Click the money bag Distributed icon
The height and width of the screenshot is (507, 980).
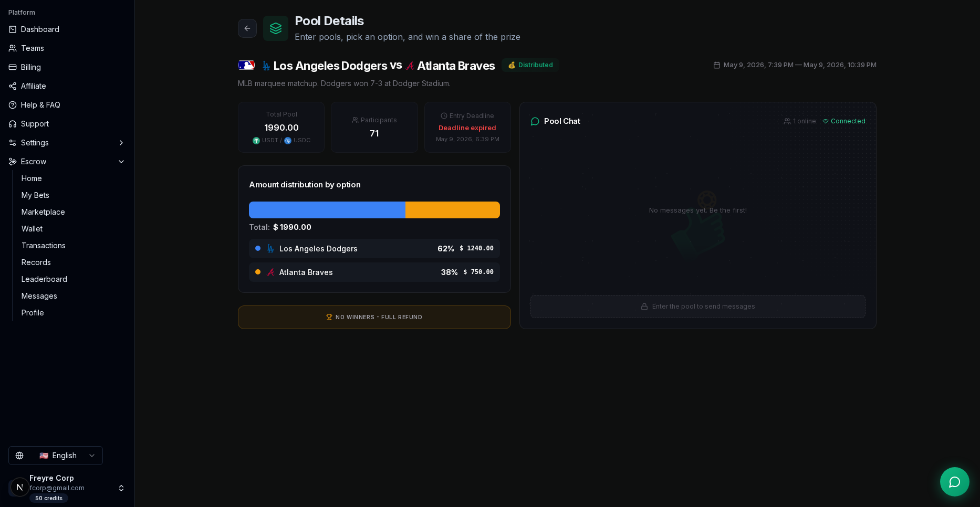pyautogui.click(x=512, y=65)
